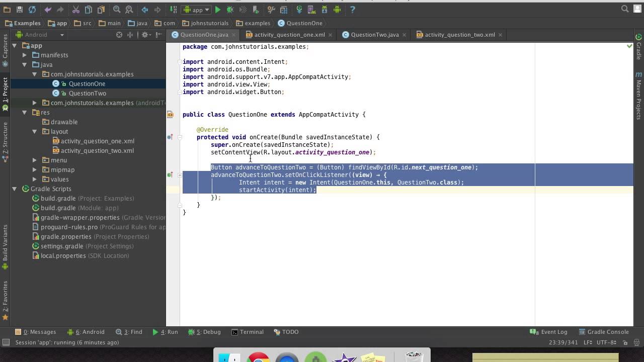Image resolution: width=644 pixels, height=362 pixels.
Task: Navigate back with the blue left arrow
Action: (x=145, y=10)
